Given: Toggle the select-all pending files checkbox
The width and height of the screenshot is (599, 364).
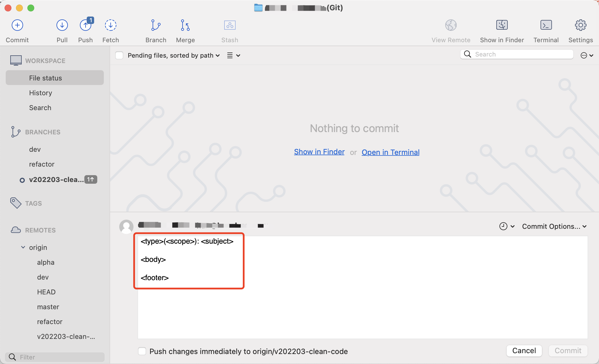Looking at the screenshot, I should (x=119, y=55).
